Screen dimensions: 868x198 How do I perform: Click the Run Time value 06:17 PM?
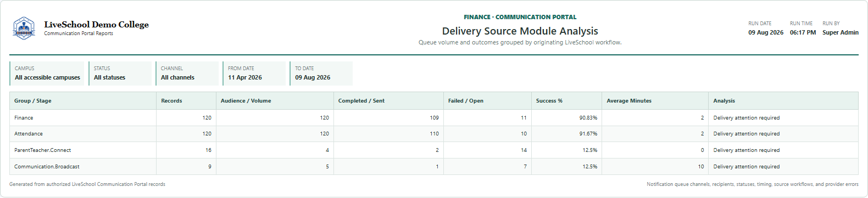(803, 32)
